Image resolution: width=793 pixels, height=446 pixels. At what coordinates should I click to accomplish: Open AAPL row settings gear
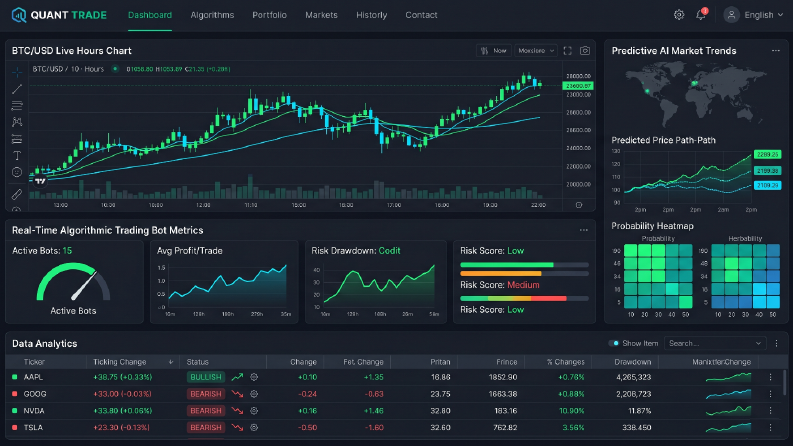tap(254, 377)
